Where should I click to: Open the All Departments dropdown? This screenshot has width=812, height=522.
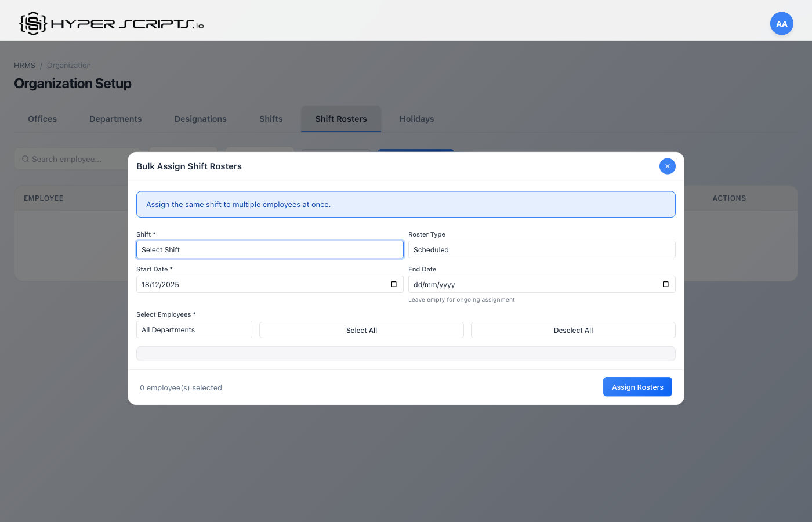click(194, 329)
